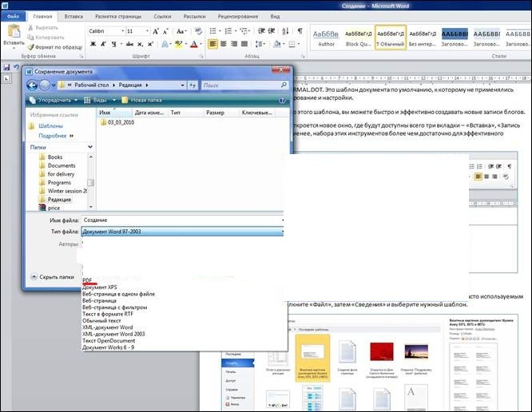Screen dimensions: 532x412
Task: Toggle strikethrough (abc) formatting
Action: pyautogui.click(x=129, y=44)
